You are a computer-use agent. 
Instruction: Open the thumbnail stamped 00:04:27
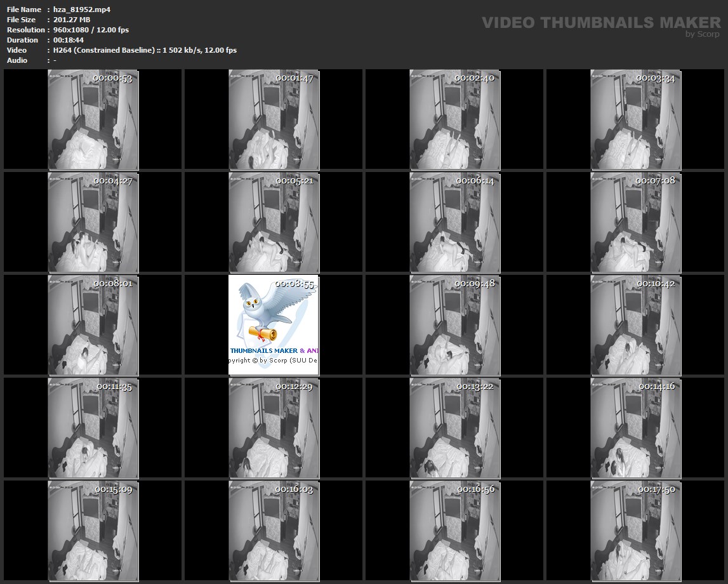click(93, 222)
